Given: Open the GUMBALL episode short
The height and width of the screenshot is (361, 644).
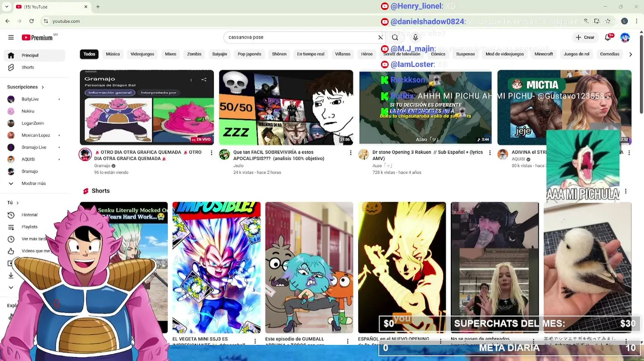Looking at the screenshot, I should pyautogui.click(x=309, y=267).
